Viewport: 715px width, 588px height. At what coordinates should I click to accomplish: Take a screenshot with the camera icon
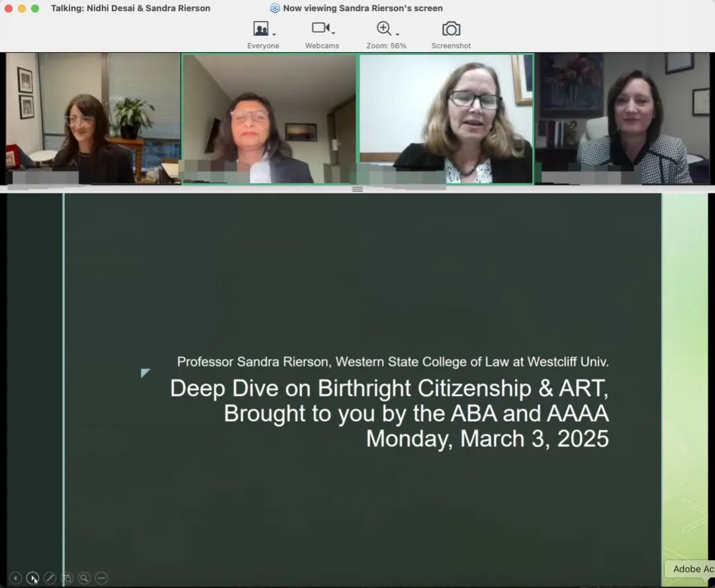coord(451,29)
